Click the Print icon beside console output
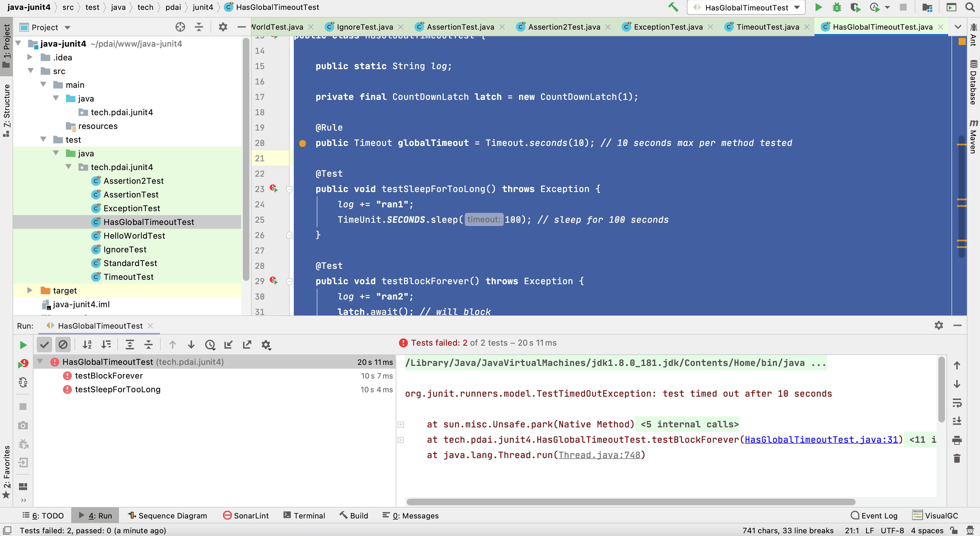Viewport: 980px width, 536px height. point(957,441)
